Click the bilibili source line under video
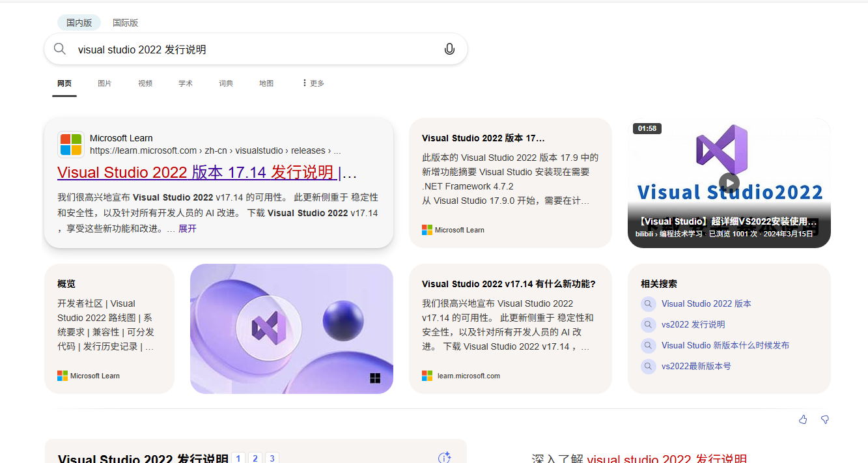868x463 pixels. tap(725, 234)
